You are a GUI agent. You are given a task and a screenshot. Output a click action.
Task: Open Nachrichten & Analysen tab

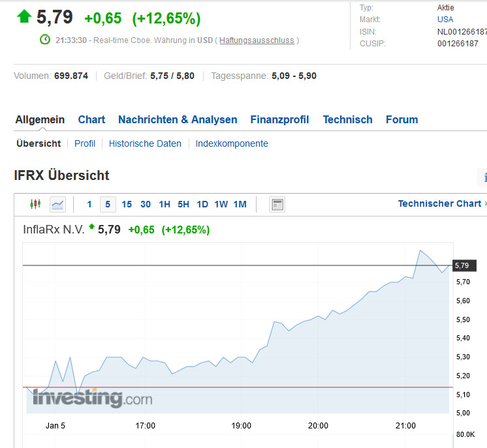[178, 119]
